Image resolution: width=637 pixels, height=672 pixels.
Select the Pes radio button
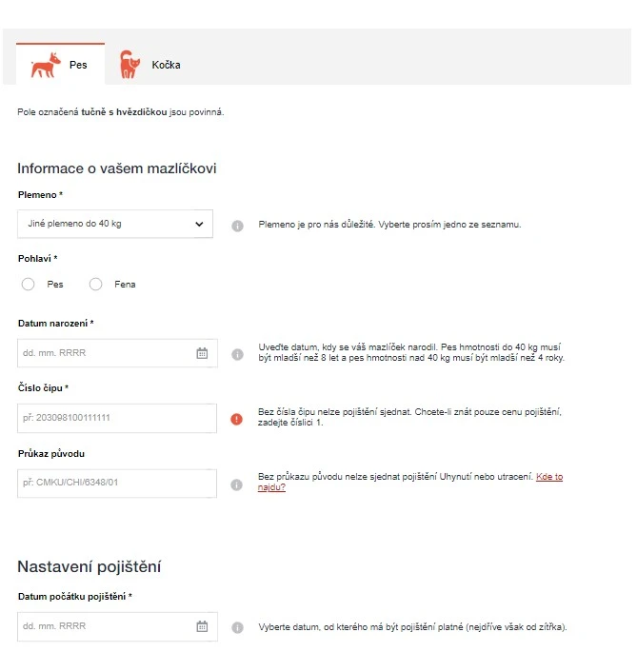29,285
